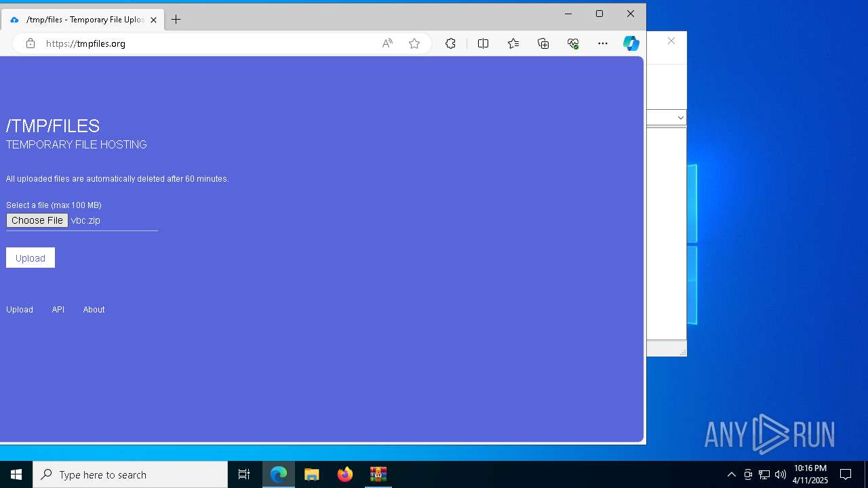Open the volume control icon
Screen dimensions: 868x488
[781, 474]
